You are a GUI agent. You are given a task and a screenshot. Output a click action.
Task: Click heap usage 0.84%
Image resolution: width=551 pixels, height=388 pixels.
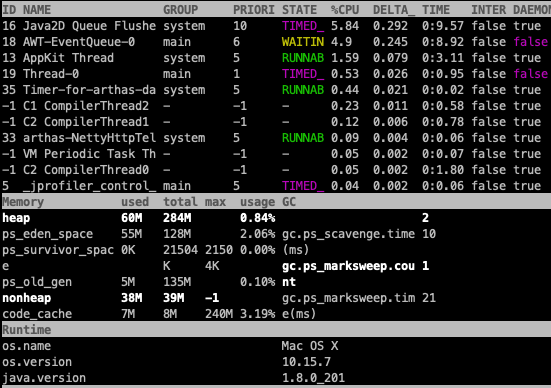(x=257, y=218)
